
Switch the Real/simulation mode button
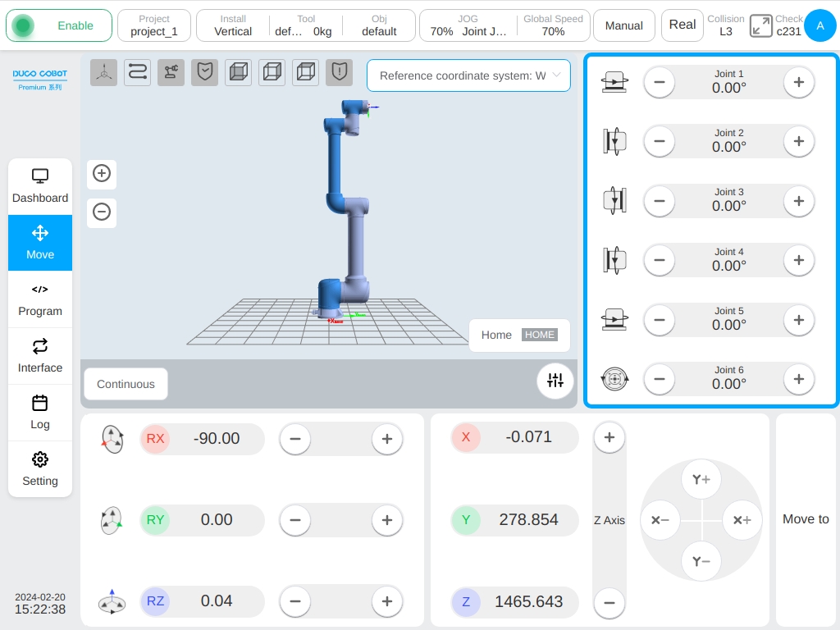pos(682,25)
